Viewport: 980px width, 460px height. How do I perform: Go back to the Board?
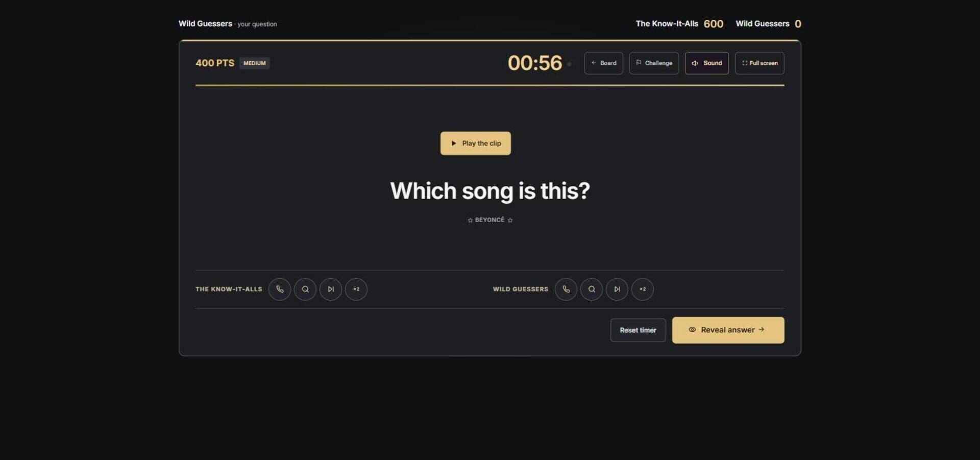click(x=603, y=63)
